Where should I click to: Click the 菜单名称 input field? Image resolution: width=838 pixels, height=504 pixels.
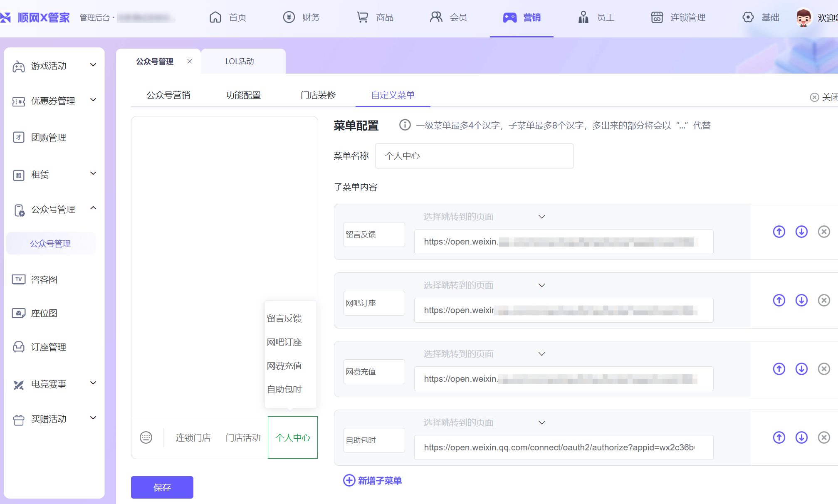click(474, 156)
